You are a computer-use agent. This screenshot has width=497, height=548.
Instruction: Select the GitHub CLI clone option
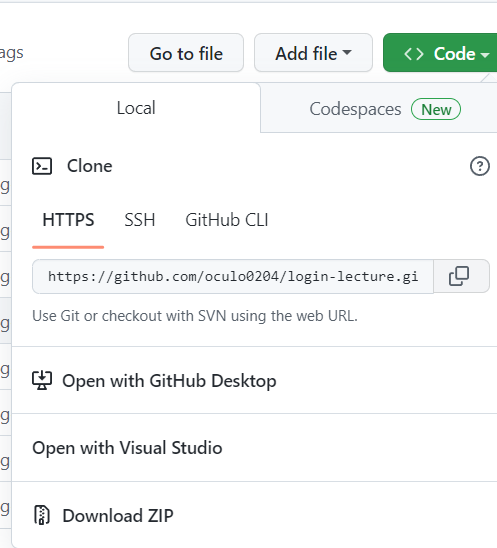coord(227,220)
